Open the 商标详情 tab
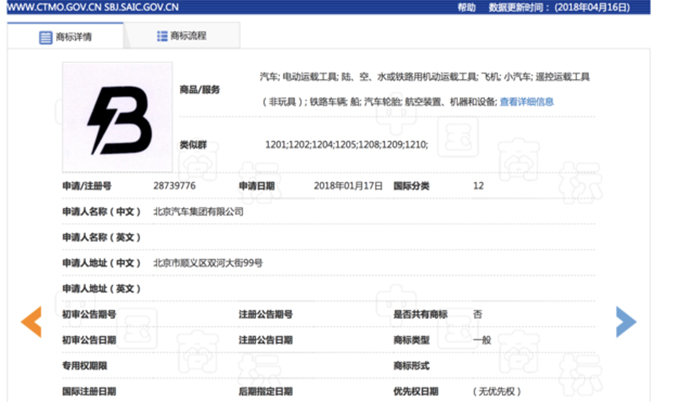The width and height of the screenshot is (680, 402). (x=65, y=36)
